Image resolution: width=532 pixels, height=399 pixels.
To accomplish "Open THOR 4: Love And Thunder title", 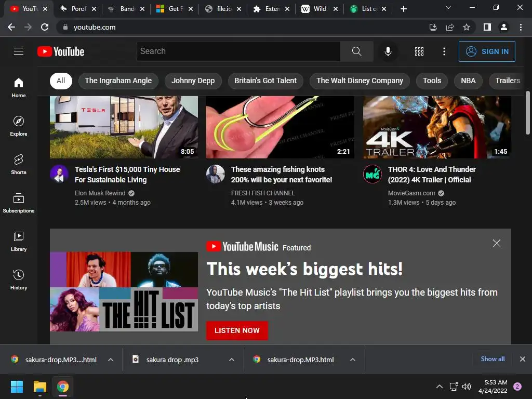I will (x=432, y=175).
